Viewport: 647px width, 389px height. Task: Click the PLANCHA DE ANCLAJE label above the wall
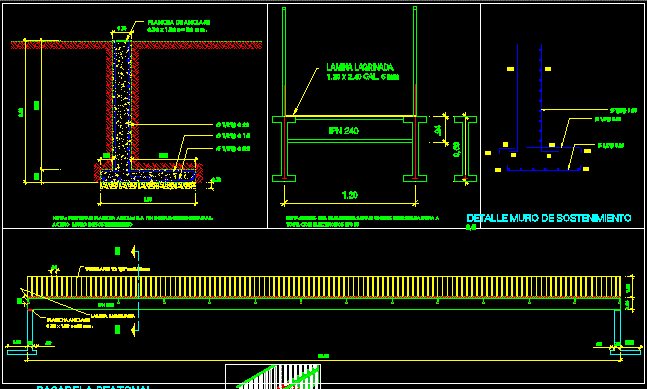click(x=179, y=23)
